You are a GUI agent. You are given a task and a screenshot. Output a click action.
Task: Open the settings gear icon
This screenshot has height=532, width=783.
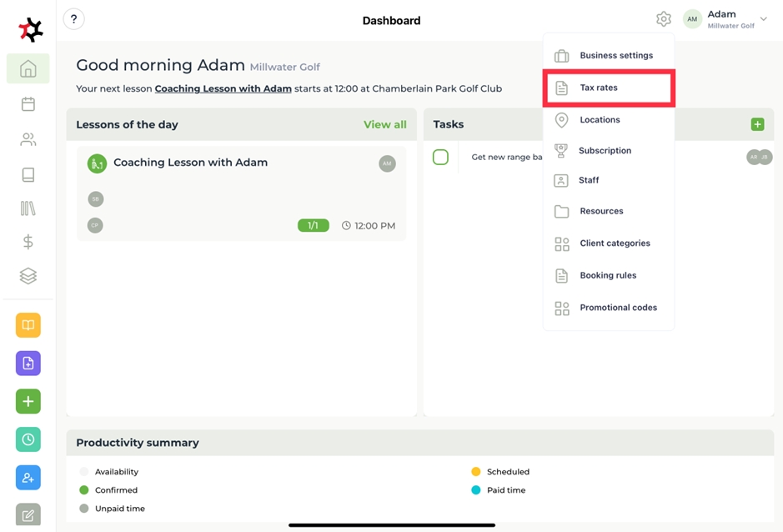pyautogui.click(x=663, y=19)
